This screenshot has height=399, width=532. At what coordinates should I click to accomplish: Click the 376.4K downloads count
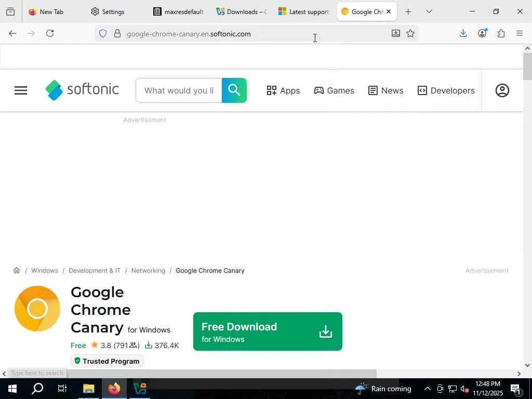[x=162, y=345]
